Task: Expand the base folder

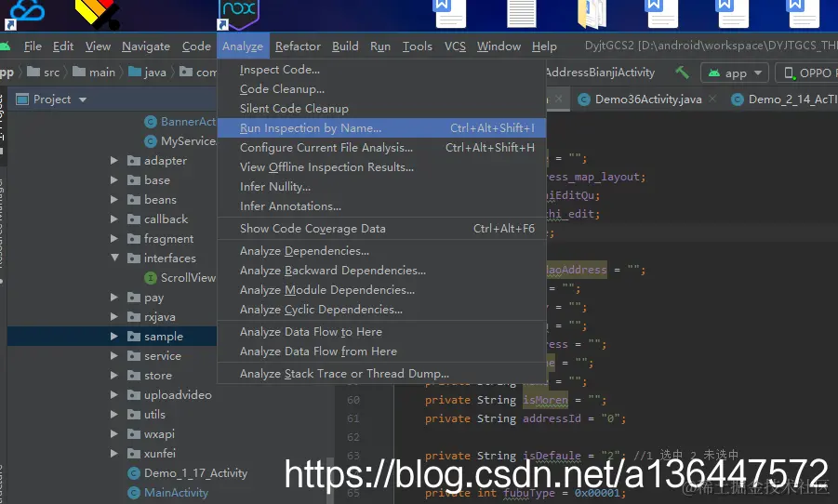Action: [113, 180]
